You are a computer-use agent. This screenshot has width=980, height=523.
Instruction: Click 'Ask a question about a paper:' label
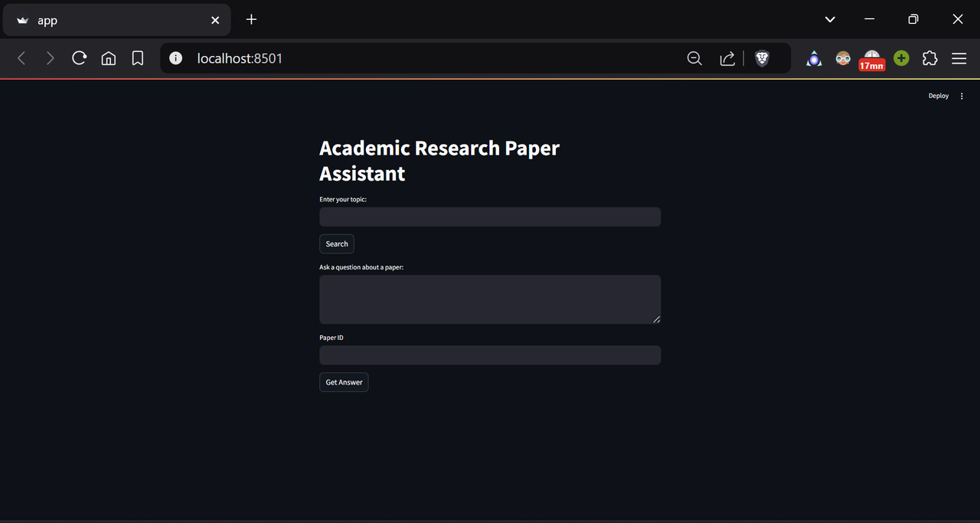pos(361,267)
